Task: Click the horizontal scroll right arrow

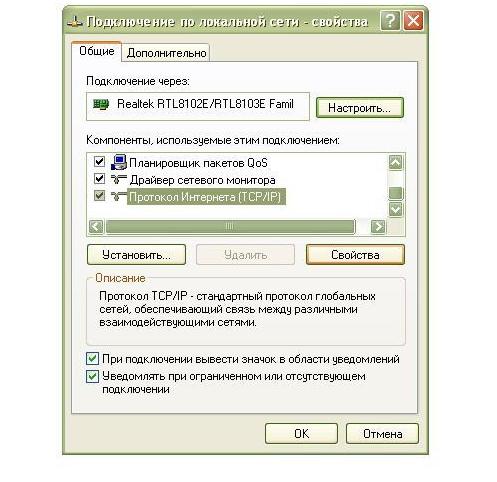Action: 378,227
